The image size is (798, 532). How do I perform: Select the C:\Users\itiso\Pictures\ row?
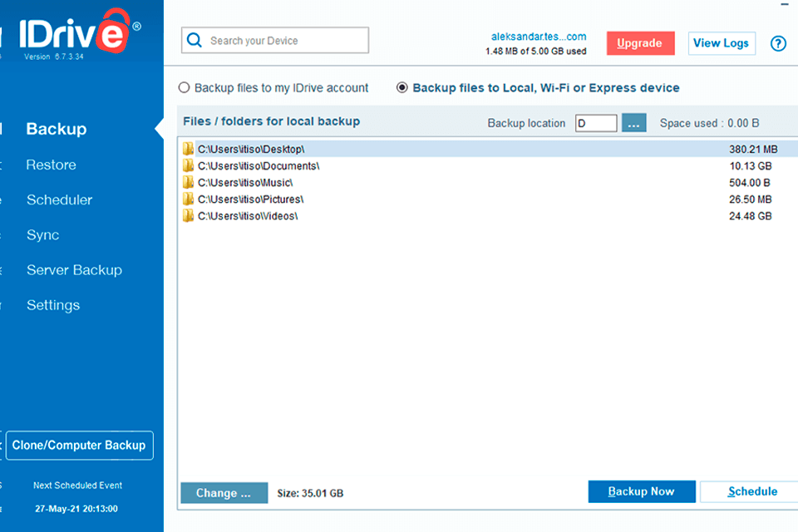click(x=489, y=199)
